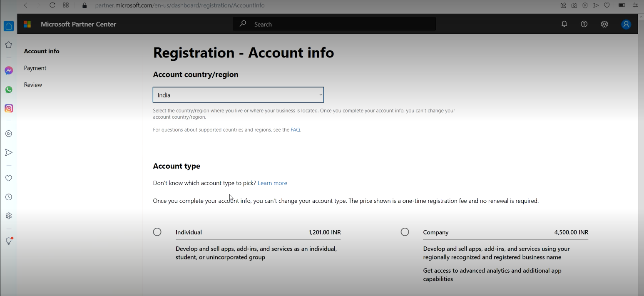
Task: Select the Individual account type
Action: coord(157,232)
